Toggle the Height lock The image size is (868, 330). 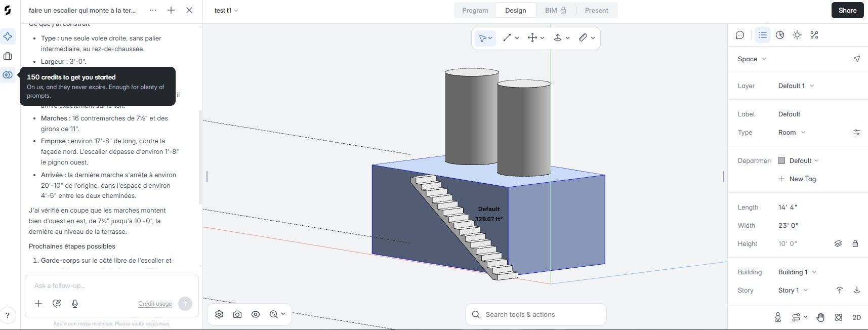point(855,243)
